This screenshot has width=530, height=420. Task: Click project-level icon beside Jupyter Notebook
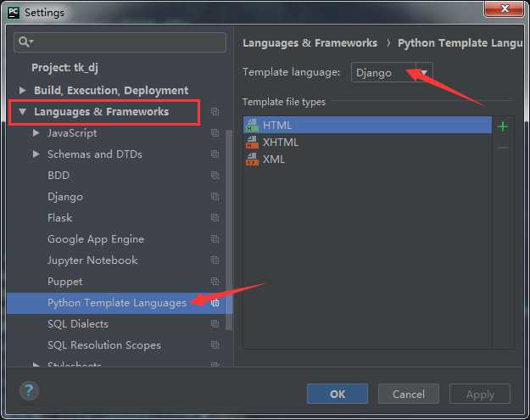(215, 260)
